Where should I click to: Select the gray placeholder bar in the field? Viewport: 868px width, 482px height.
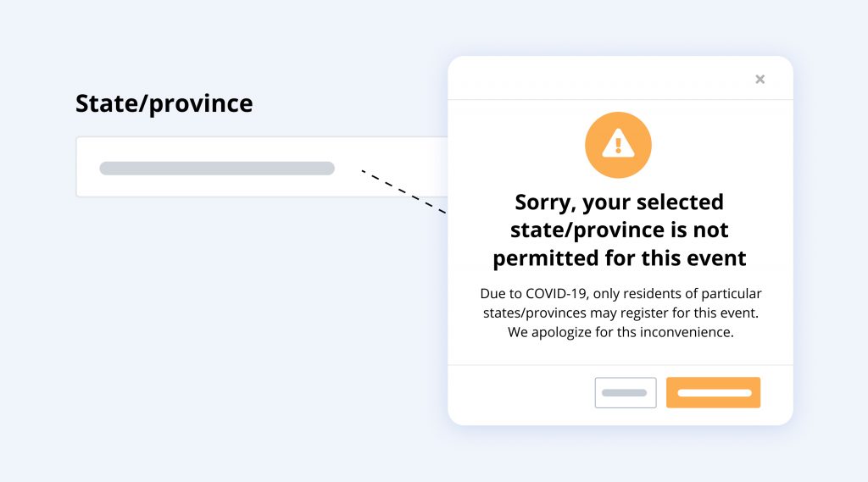[216, 168]
